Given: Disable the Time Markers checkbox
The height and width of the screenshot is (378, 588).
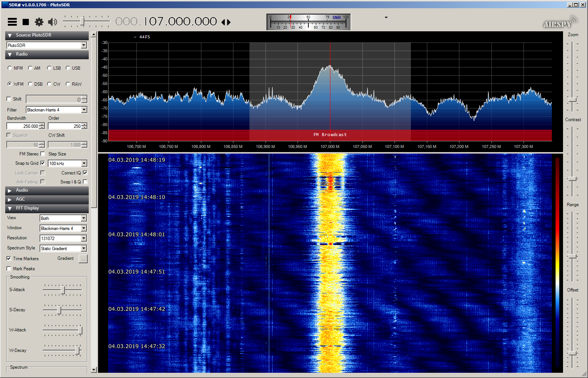Looking at the screenshot, I should [9, 259].
